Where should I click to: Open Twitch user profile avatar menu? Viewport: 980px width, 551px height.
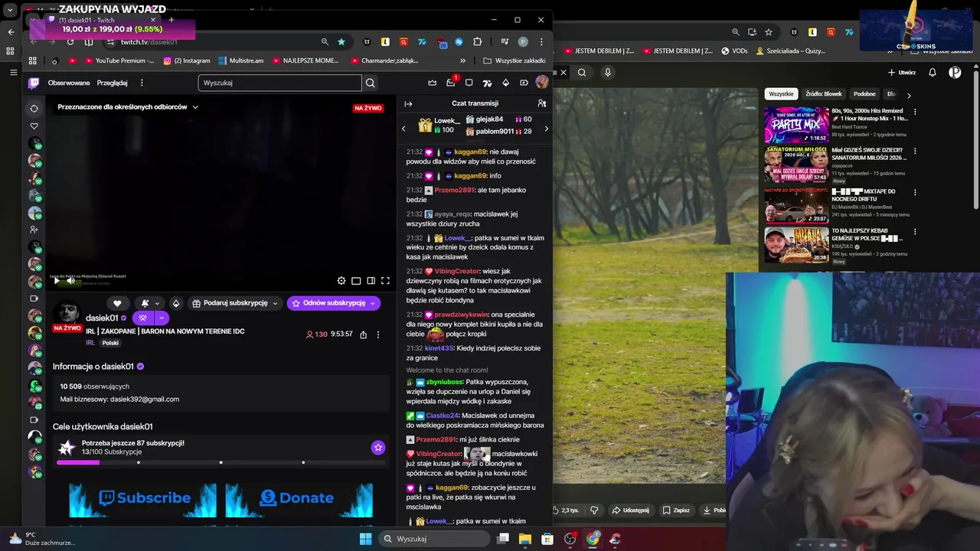coord(542,83)
